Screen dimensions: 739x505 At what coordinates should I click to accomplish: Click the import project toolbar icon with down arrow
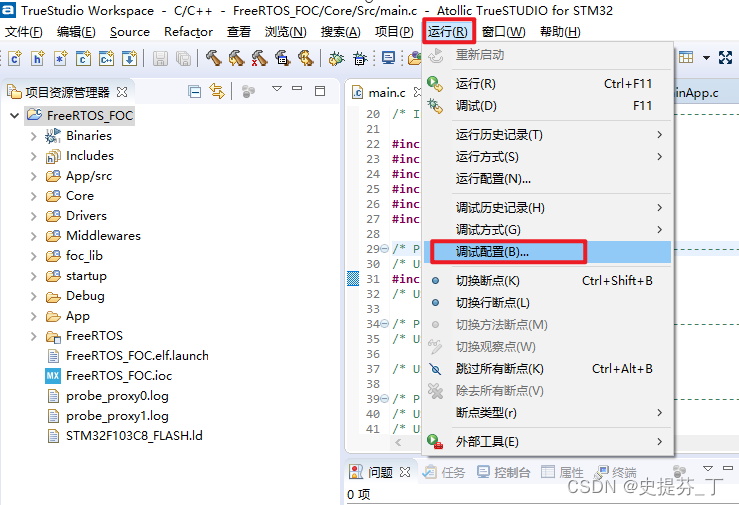click(129, 58)
